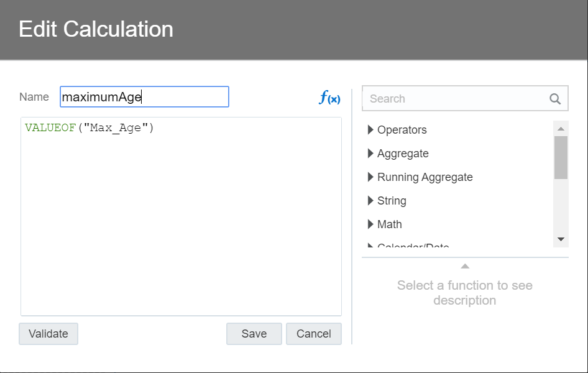Expand the String functions arrow
Viewport: 588px width, 373px height.
[370, 201]
